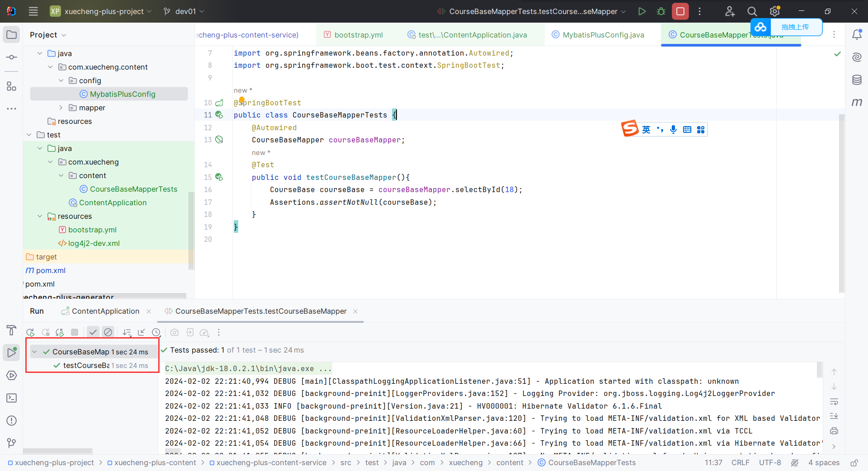Viewport: 868px width, 471px height.
Task: Collapse CourseBaseMap test result node
Action: point(34,352)
